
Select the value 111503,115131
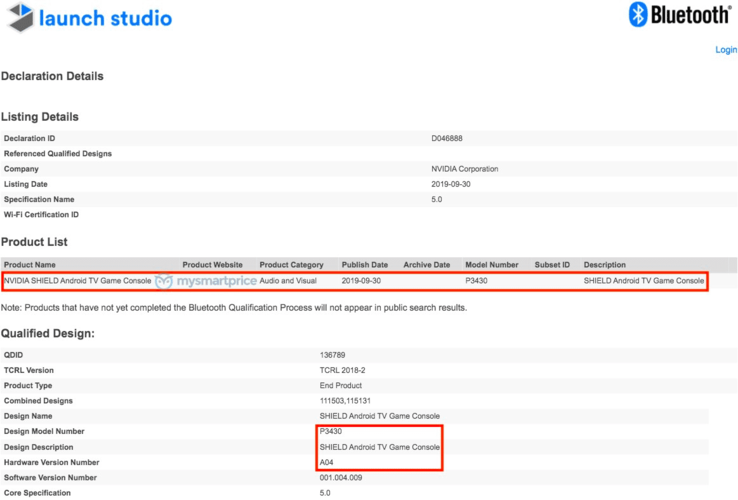[x=345, y=401]
